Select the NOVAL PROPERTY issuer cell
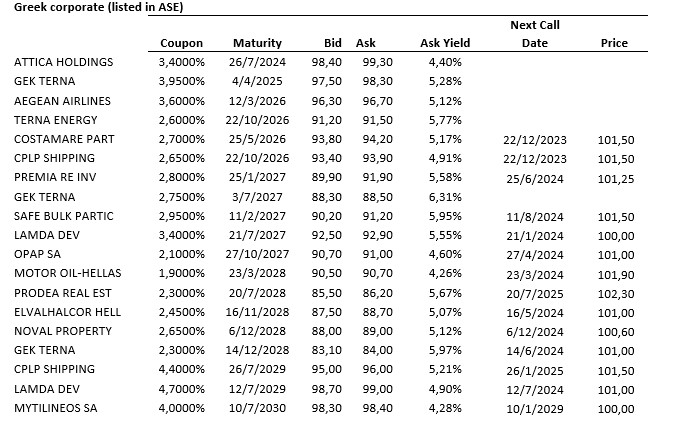The height and width of the screenshot is (434, 687). click(62, 331)
